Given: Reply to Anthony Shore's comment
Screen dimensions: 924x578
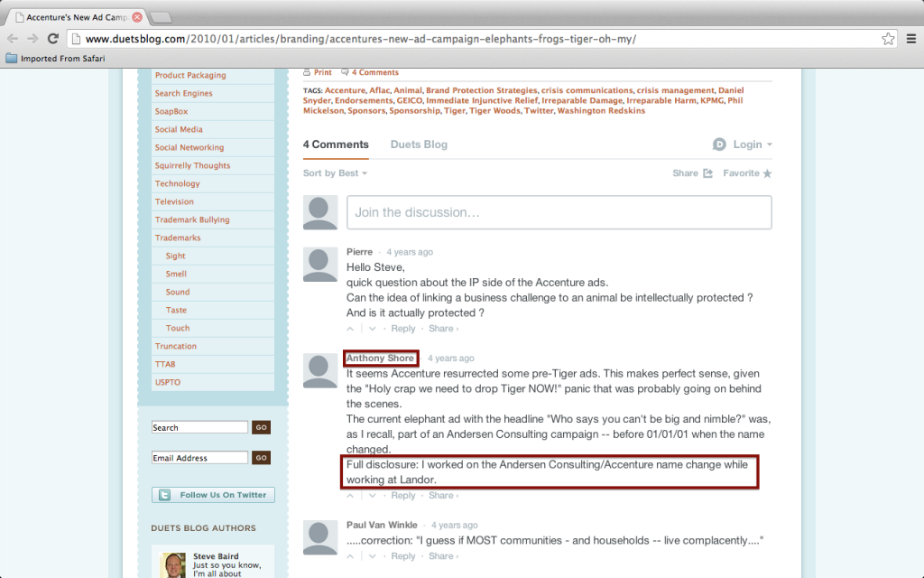Looking at the screenshot, I should (x=403, y=496).
